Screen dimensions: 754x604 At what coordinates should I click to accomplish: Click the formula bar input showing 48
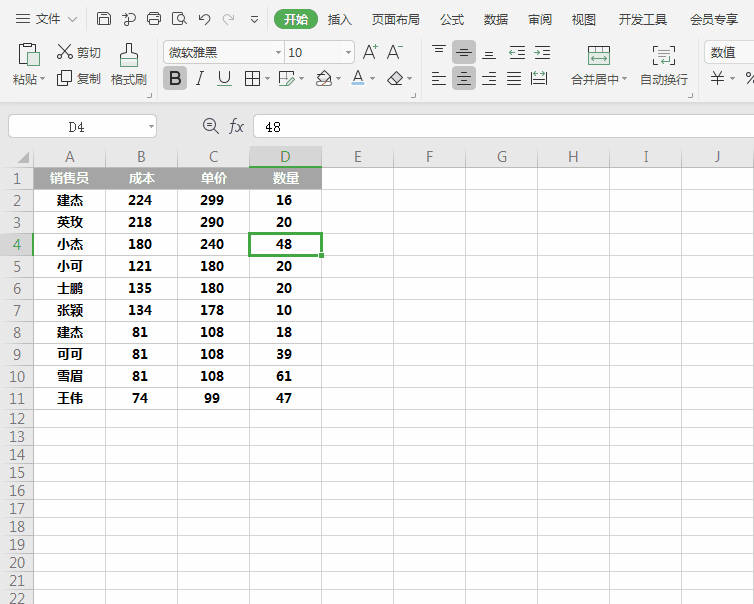(x=503, y=127)
